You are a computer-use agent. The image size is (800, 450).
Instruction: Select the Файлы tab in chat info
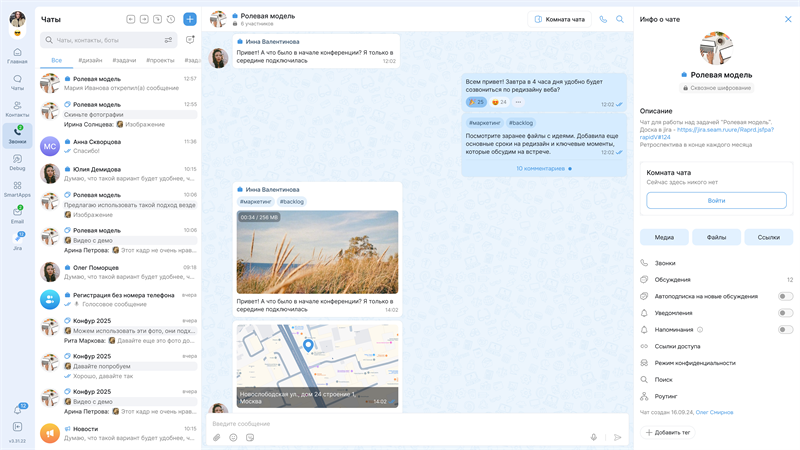coord(716,237)
